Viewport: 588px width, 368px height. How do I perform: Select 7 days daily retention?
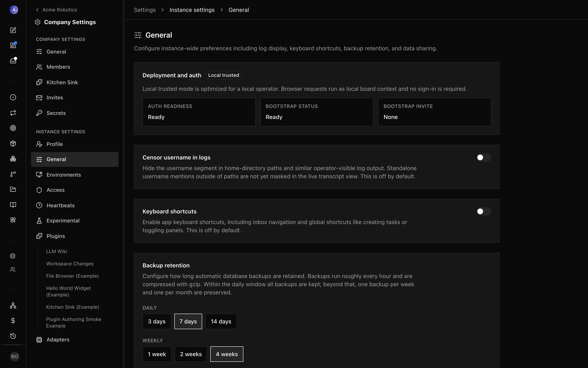tap(188, 321)
